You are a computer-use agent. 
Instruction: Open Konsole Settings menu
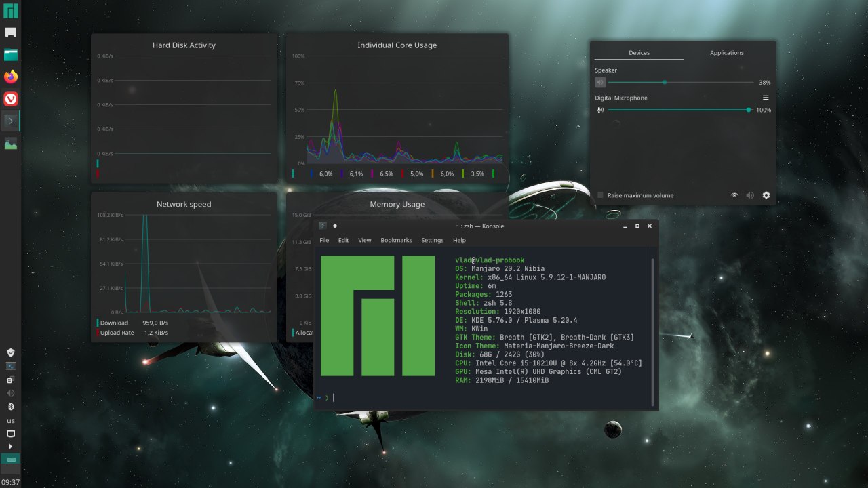[432, 240]
